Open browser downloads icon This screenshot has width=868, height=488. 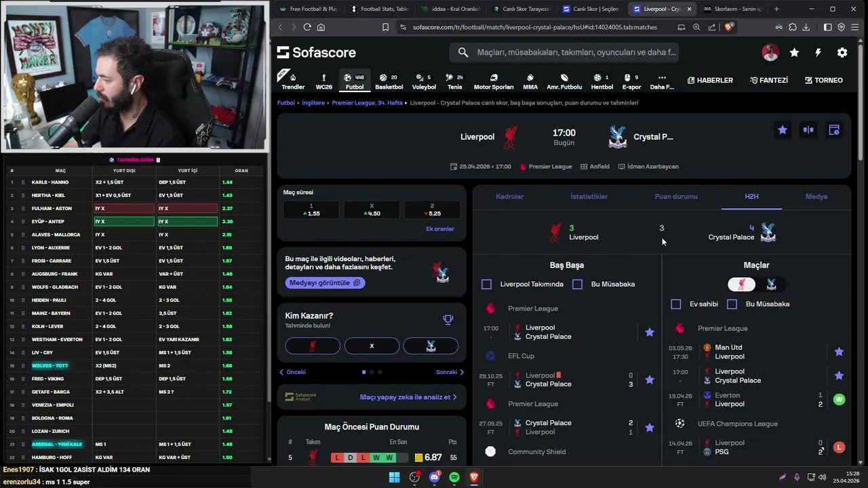pos(806,27)
